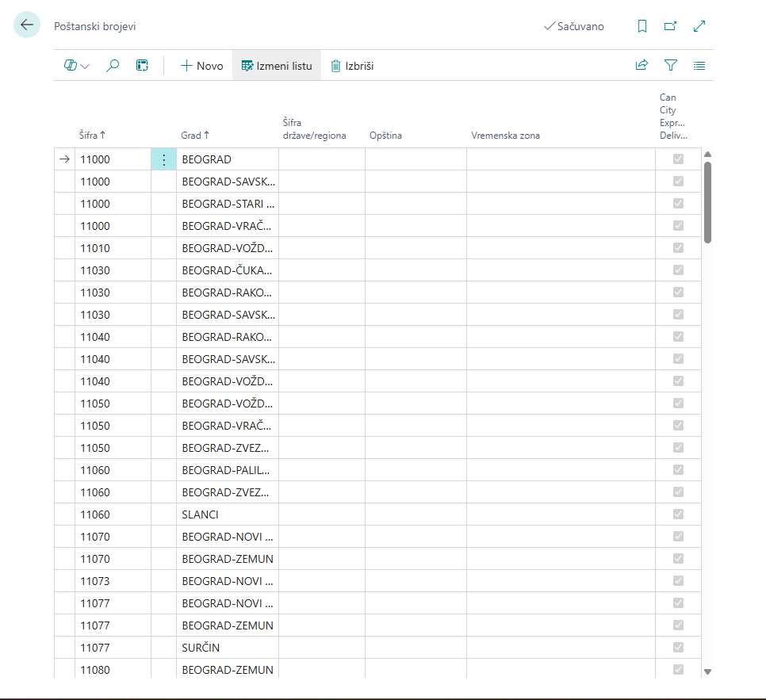Click the share icon in toolbar
The height and width of the screenshot is (700, 766).
point(642,66)
